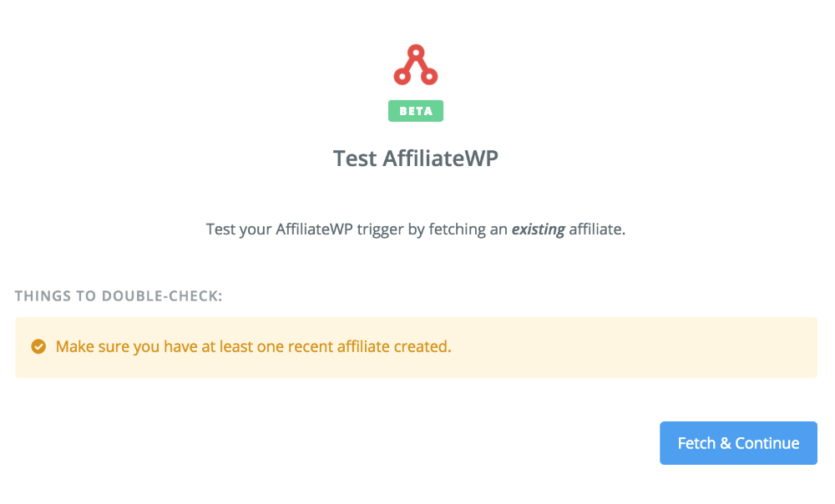This screenshot has height=504, width=835.
Task: Click the recent affiliate reminder message
Action: tap(254, 346)
